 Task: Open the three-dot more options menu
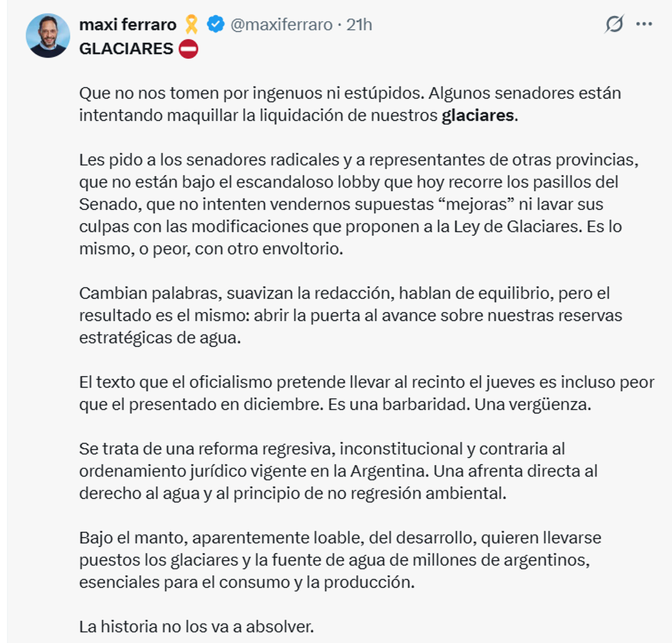[x=644, y=24]
